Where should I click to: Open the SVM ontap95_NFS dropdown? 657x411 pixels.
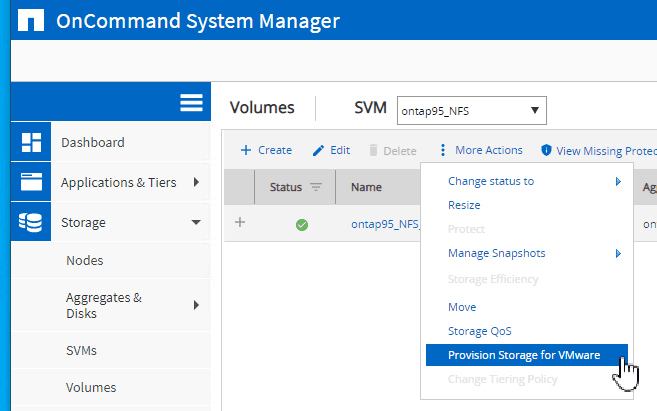tap(472, 111)
